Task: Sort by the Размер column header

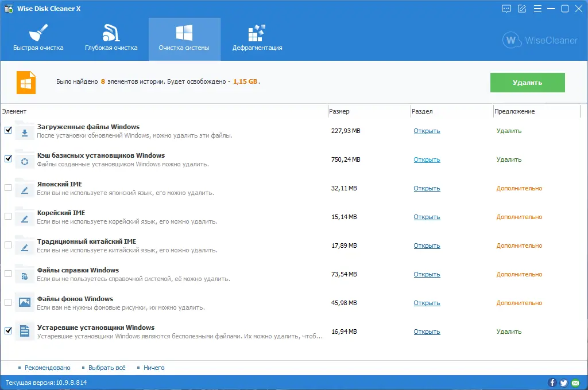Action: [x=369, y=111]
